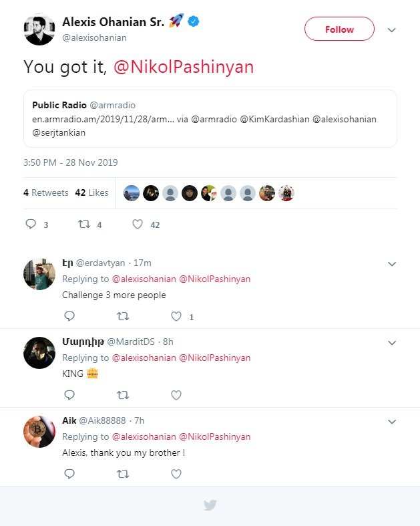Like the main tweet with 42 likes

tap(138, 225)
